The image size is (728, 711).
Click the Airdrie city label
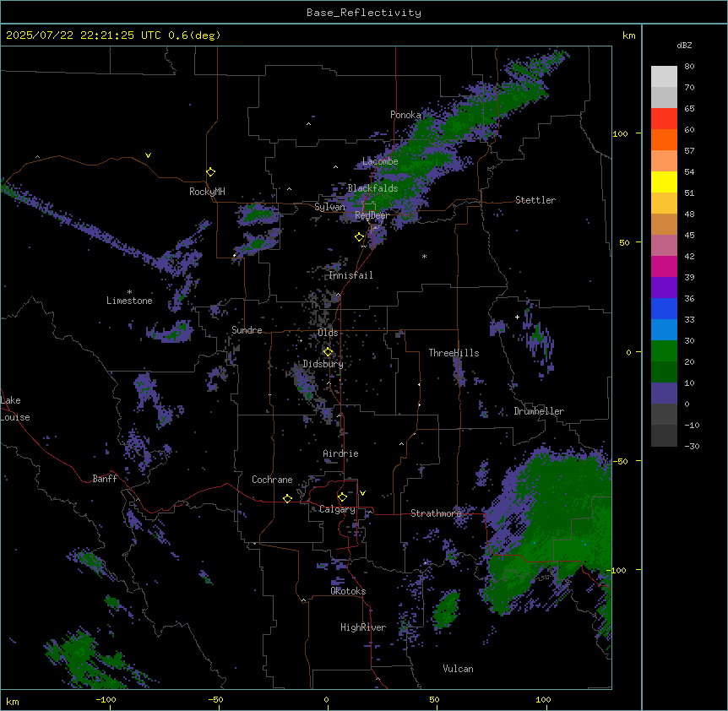point(341,453)
